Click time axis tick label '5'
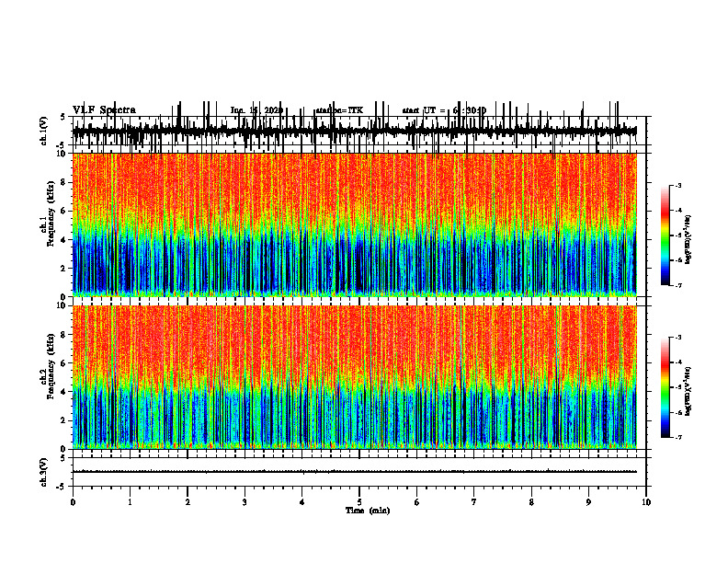Screen dimensions: 728x563 (x=359, y=502)
